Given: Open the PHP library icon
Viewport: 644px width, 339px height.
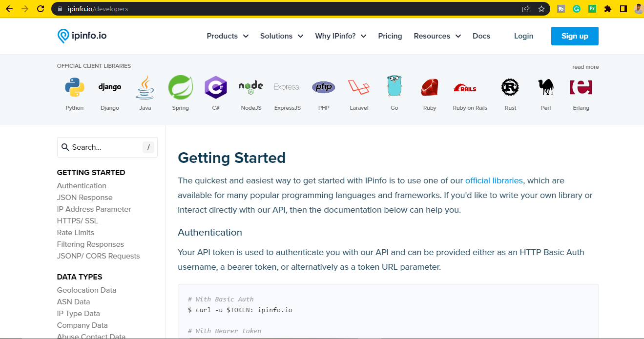Looking at the screenshot, I should tap(324, 87).
